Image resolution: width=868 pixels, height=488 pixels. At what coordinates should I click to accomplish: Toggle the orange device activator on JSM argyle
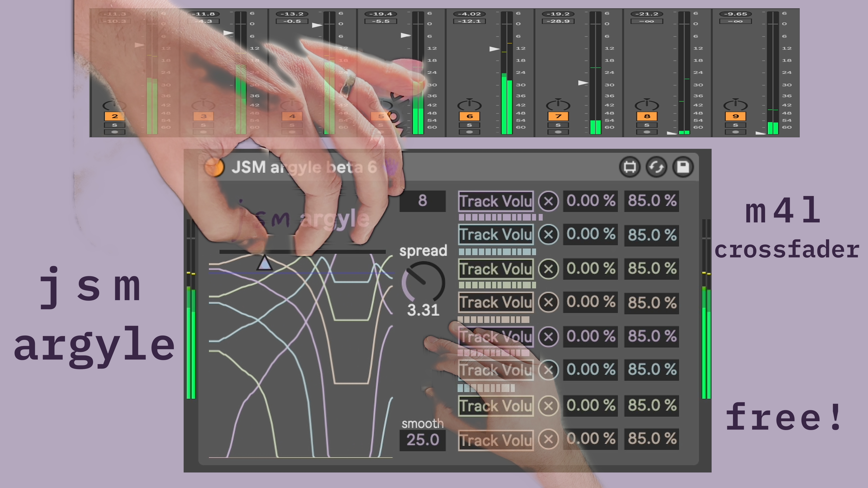coord(214,167)
